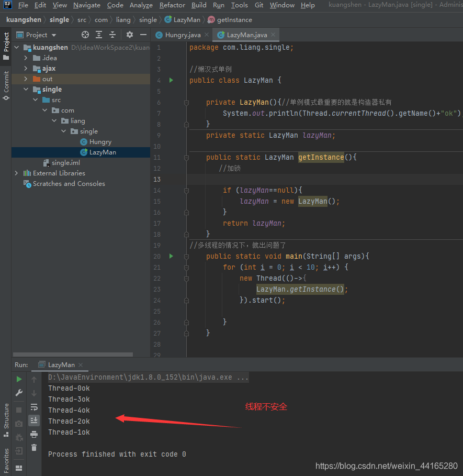Toggle soft-wrap in Run console

tap(34, 407)
